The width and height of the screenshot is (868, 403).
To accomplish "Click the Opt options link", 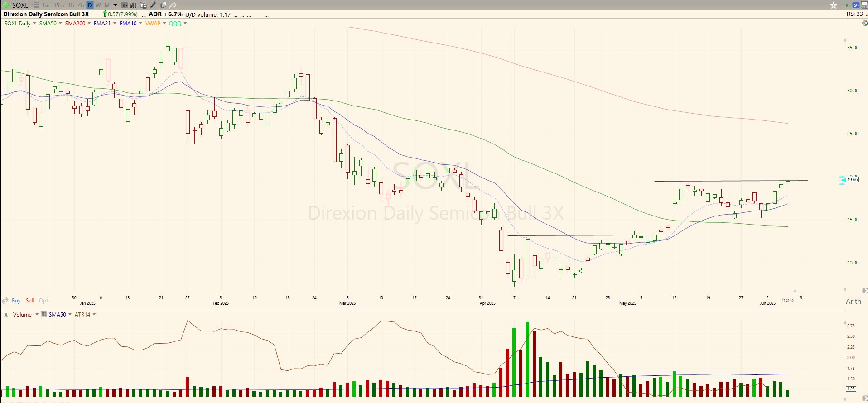I will pyautogui.click(x=43, y=301).
